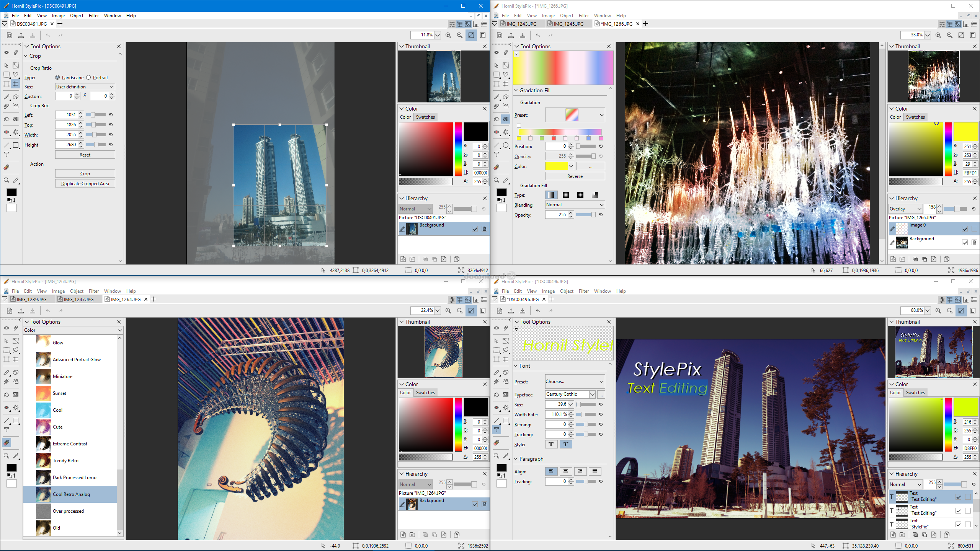Toggle lock of Background layer in IMG_1264.JPG window
The image size is (980, 551).
coord(484,504)
